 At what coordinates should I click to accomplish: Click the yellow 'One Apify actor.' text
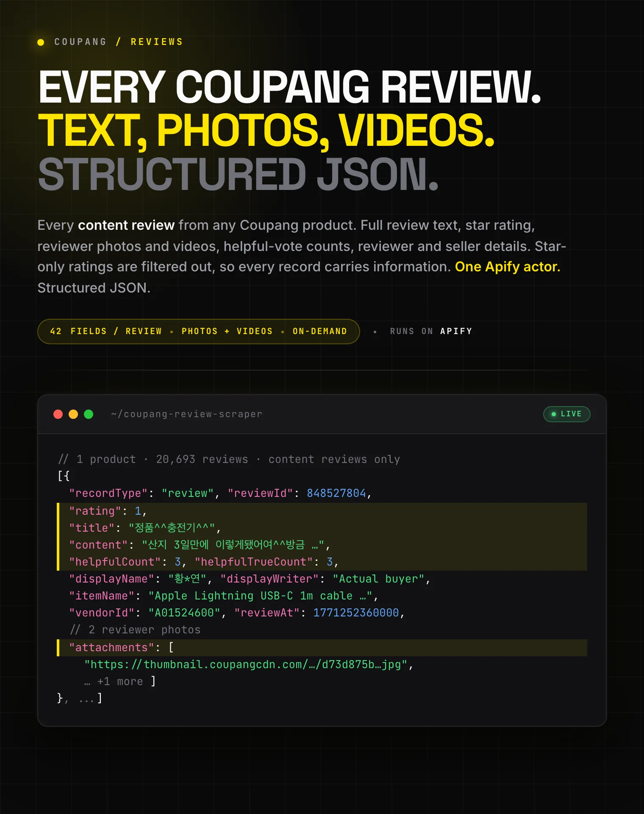[508, 267]
